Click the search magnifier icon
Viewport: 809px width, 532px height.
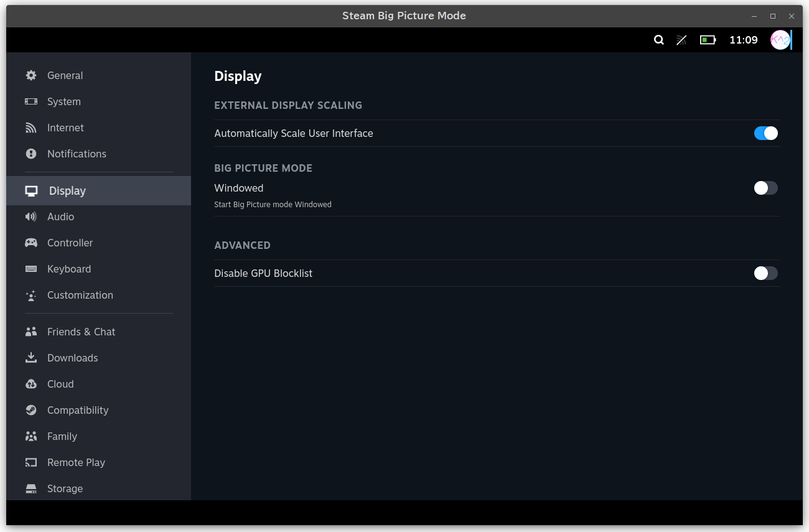658,40
